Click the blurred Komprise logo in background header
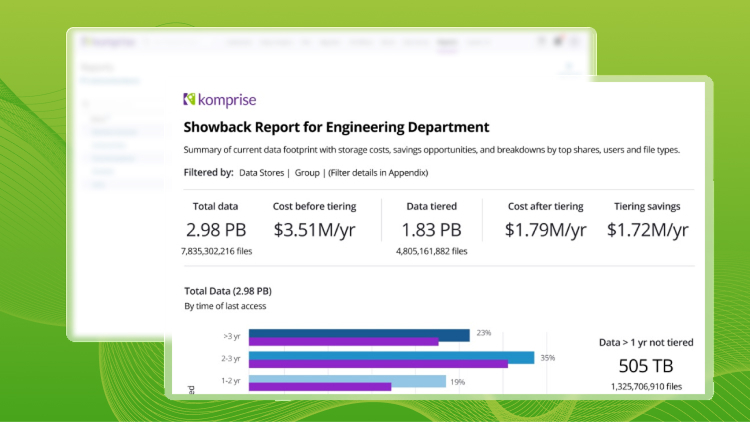The width and height of the screenshot is (750, 422). 110,42
